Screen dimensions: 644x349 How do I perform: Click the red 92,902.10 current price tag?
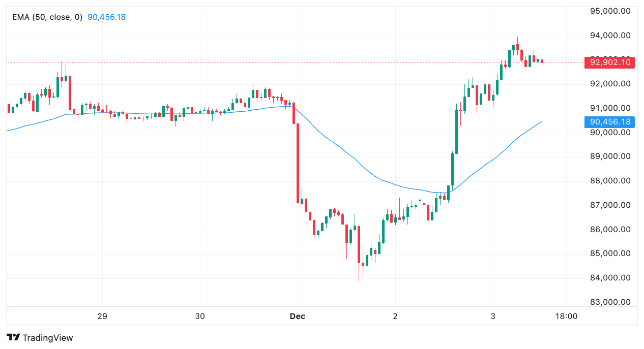[610, 62]
